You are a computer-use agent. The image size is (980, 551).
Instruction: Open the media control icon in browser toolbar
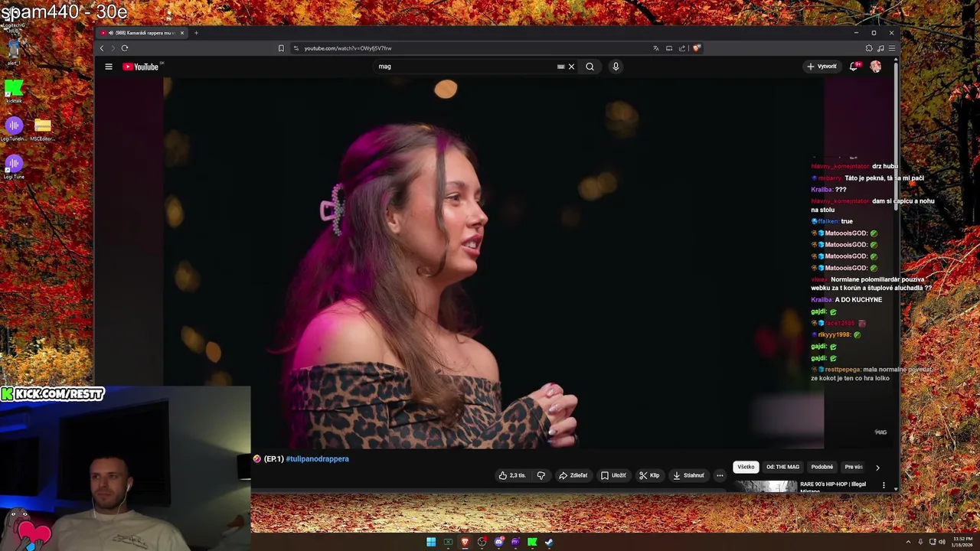880,48
